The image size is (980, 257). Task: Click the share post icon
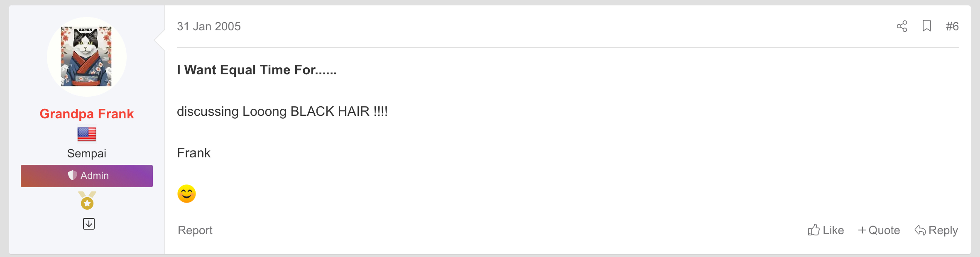pyautogui.click(x=902, y=26)
